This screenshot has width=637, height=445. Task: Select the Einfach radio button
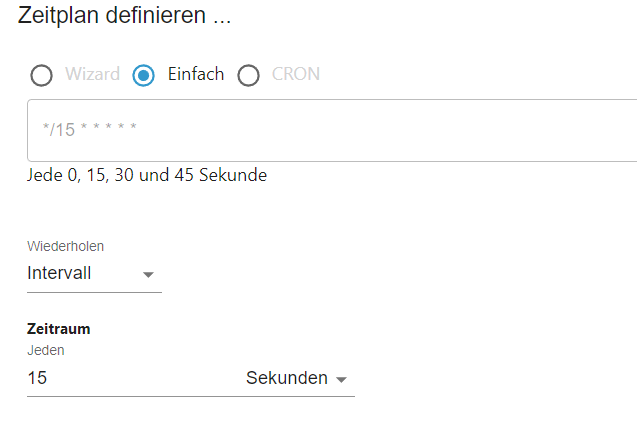click(x=144, y=75)
